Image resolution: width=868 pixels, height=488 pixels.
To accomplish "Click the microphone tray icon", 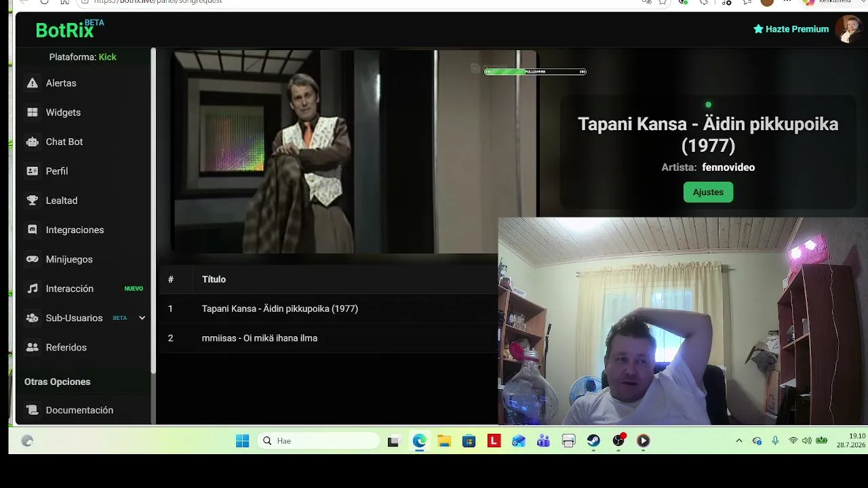I will (775, 441).
